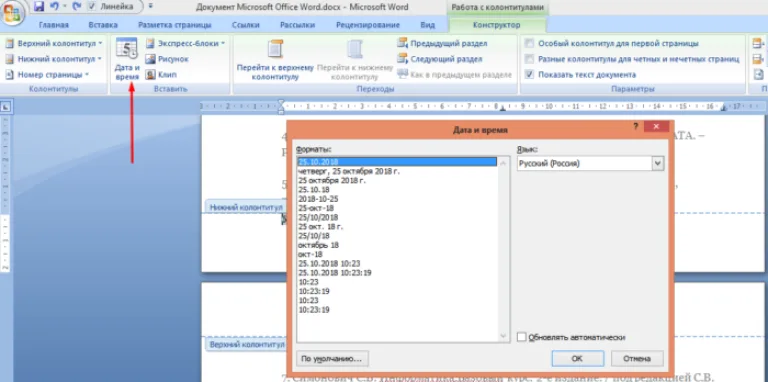768x382 pixels.
Task: Go to header (Перейти к верхнему колонтитулу)
Action: tap(275, 59)
